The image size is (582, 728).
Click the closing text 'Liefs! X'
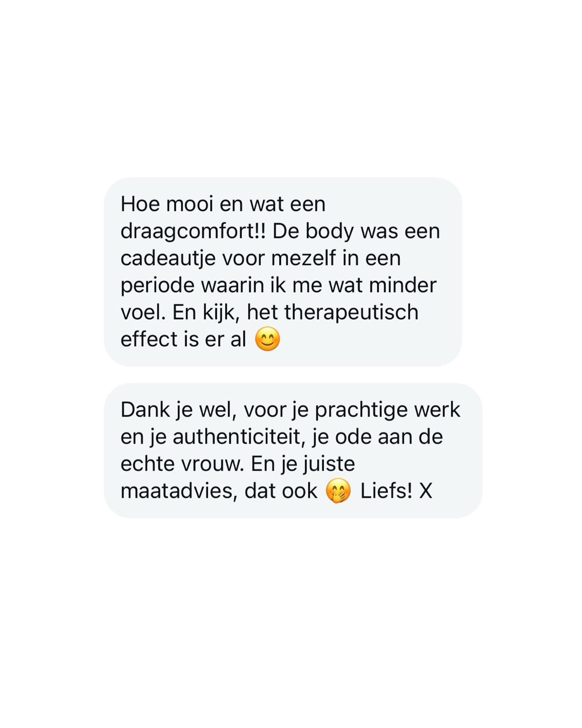(x=396, y=491)
